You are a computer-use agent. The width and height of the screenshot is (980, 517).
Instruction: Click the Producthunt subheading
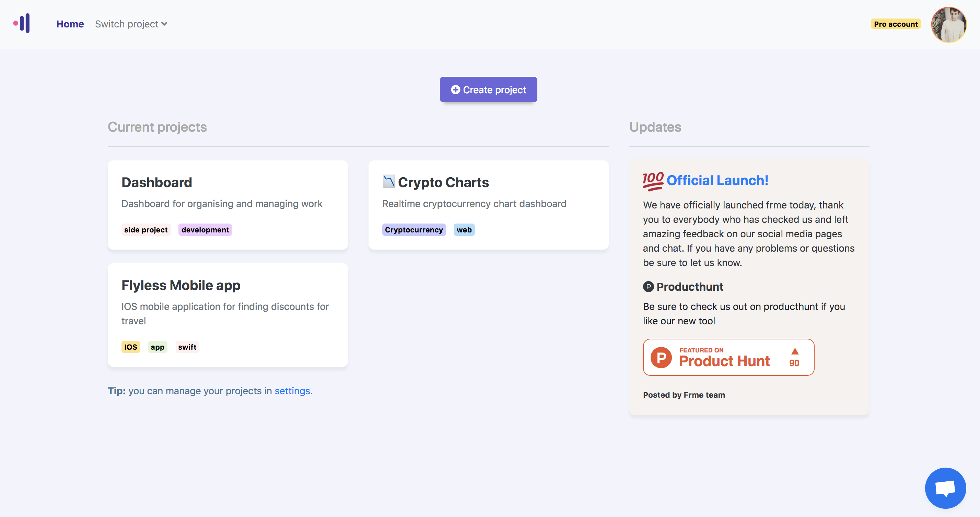click(x=690, y=287)
